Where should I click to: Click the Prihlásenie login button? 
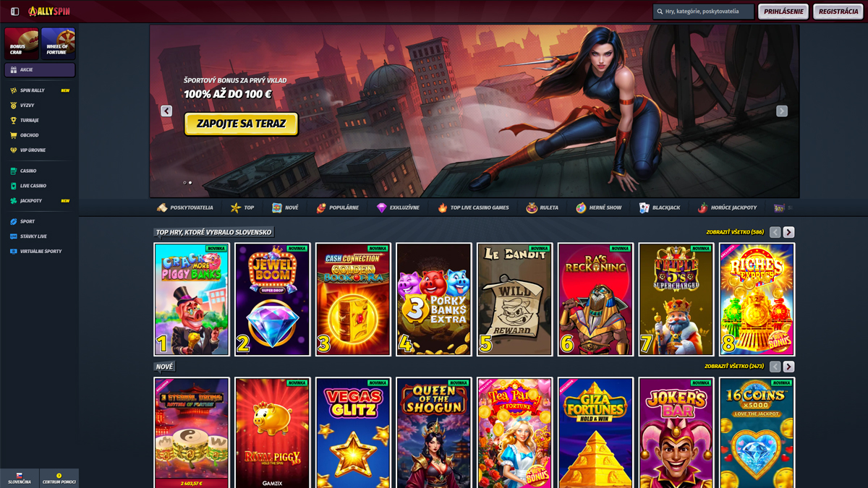(x=783, y=12)
